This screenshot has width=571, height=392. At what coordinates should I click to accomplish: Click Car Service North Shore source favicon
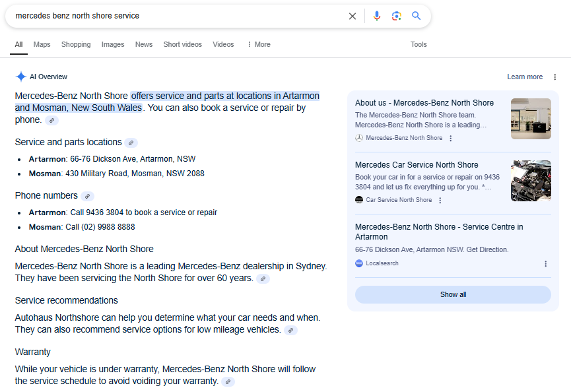click(x=359, y=200)
